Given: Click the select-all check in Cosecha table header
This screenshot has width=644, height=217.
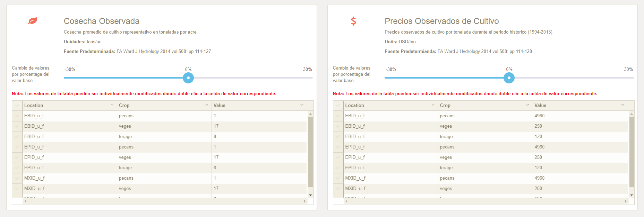Looking at the screenshot, I should coord(17,106).
